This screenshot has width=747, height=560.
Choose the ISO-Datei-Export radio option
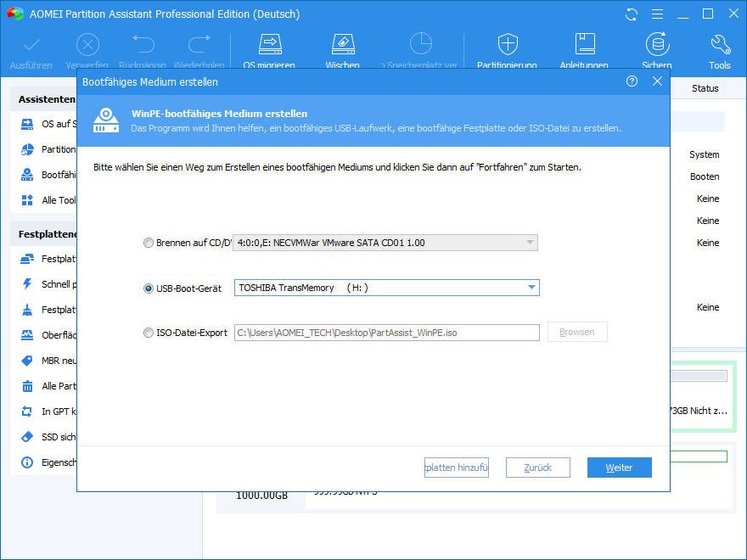tap(149, 333)
